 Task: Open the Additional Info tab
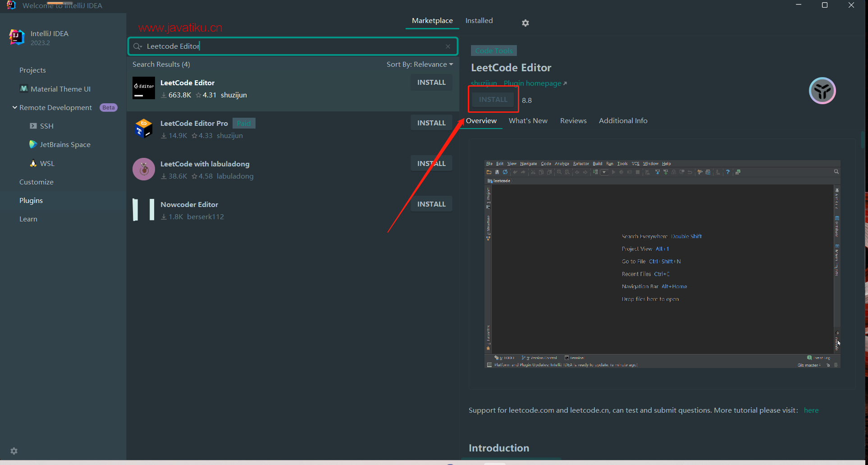click(623, 121)
